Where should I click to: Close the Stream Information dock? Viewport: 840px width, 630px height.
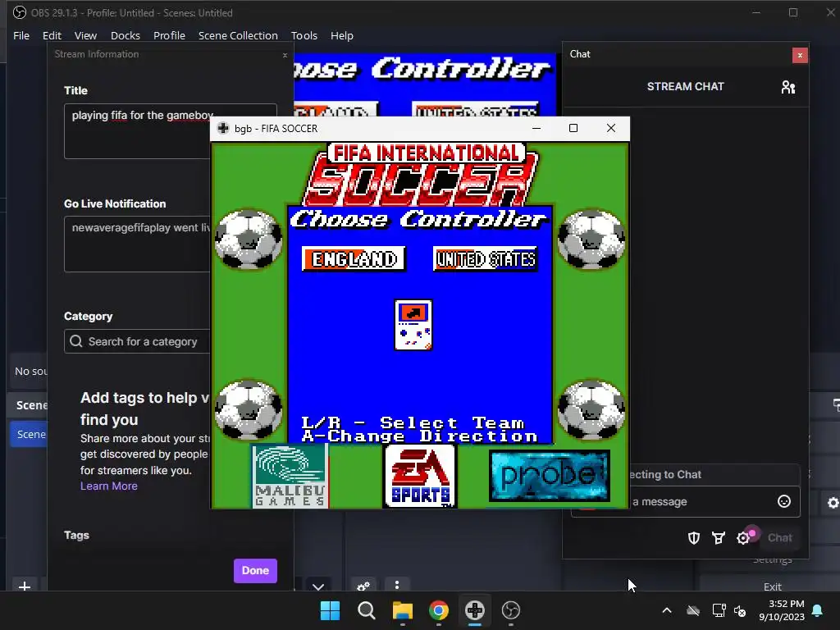tap(285, 55)
